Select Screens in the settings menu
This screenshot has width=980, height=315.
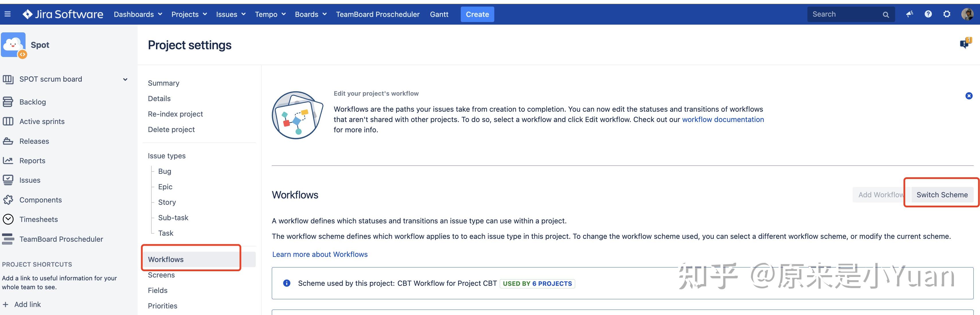(161, 275)
